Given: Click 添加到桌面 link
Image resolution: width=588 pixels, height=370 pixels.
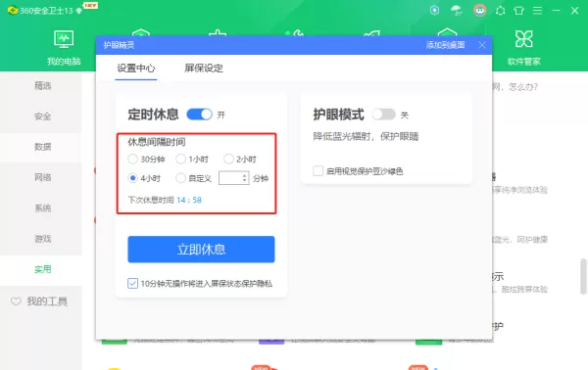Looking at the screenshot, I should (x=446, y=45).
